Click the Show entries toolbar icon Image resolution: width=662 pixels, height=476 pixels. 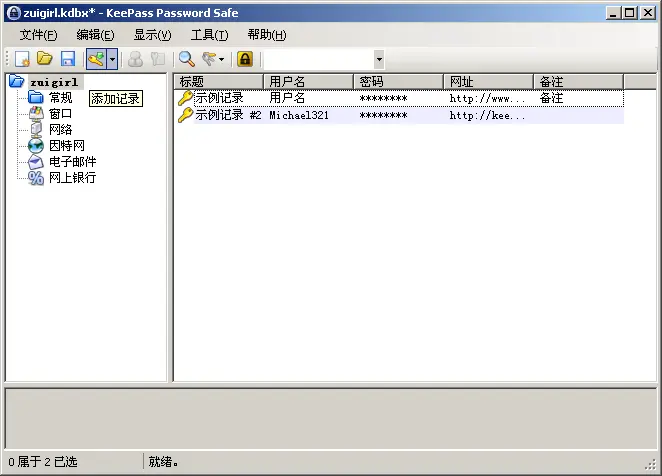[209, 59]
